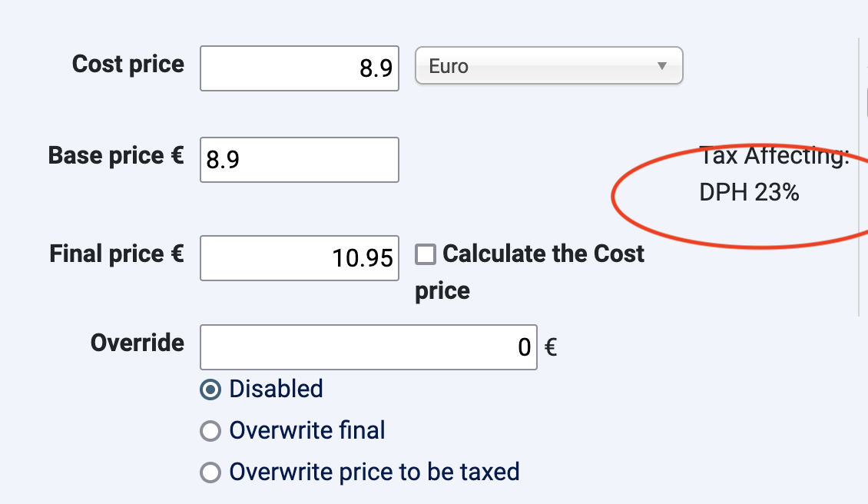The image size is (868, 504).
Task: Choose the Overwrite price to be taxed radio
Action: click(x=210, y=472)
